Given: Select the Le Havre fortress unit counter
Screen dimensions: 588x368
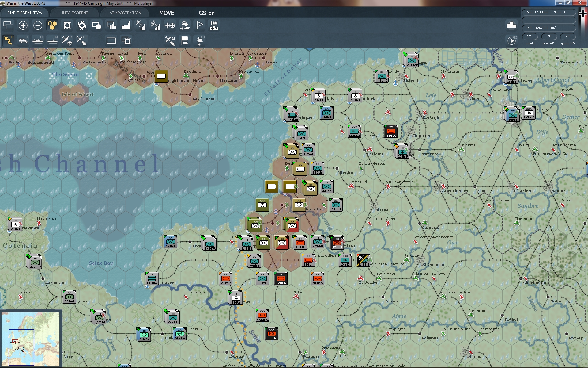Looking at the screenshot, I should tap(152, 278).
